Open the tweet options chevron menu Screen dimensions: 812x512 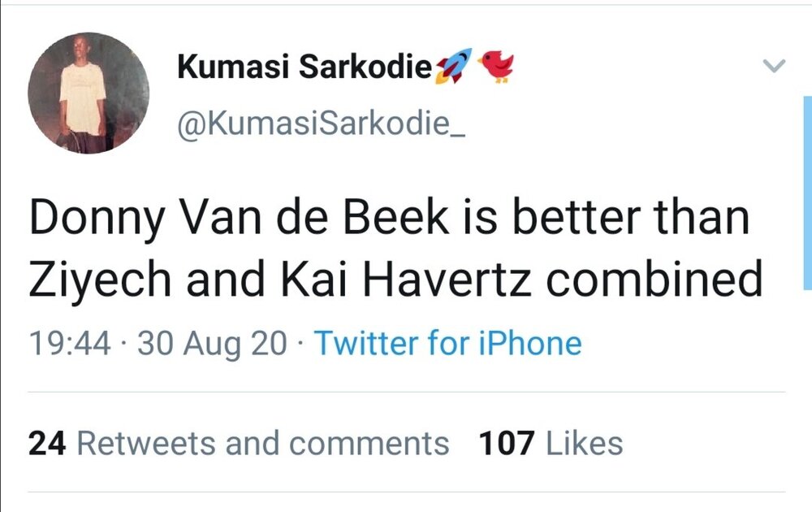point(774,66)
